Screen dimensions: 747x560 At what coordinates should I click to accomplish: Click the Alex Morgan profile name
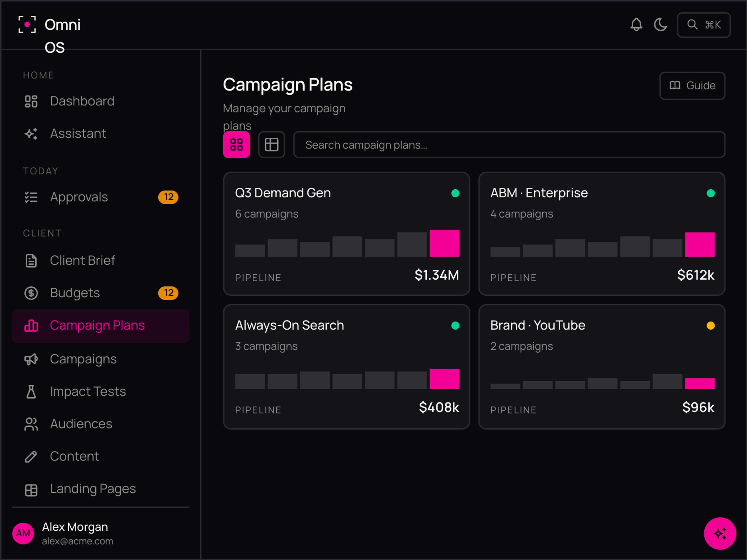coord(75,527)
